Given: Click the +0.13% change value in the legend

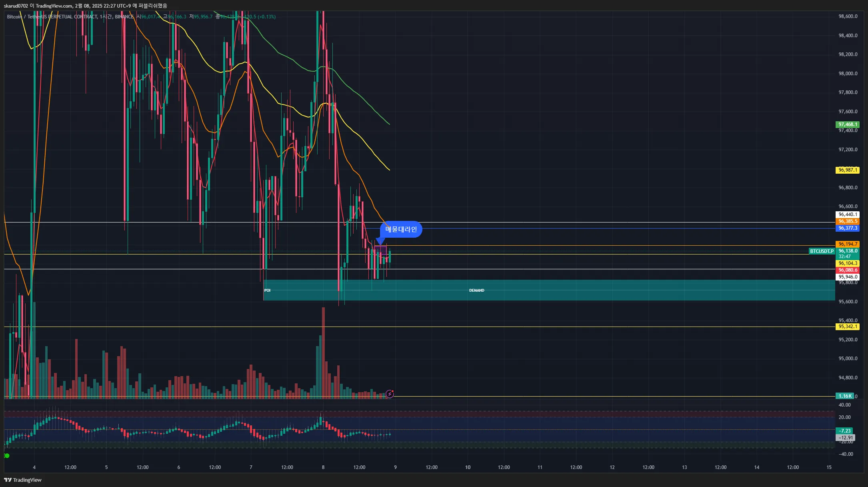Looking at the screenshot, I should click(x=266, y=17).
